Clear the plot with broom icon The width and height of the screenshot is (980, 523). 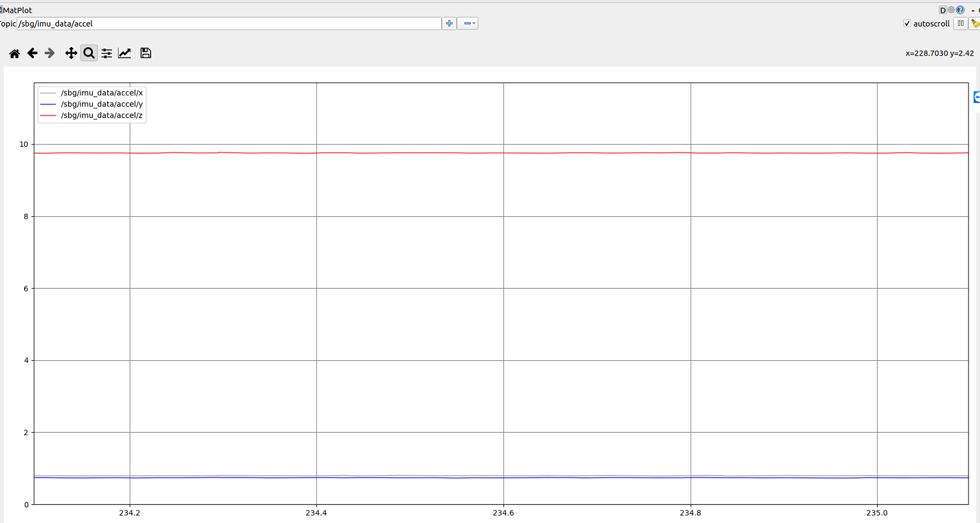[975, 23]
